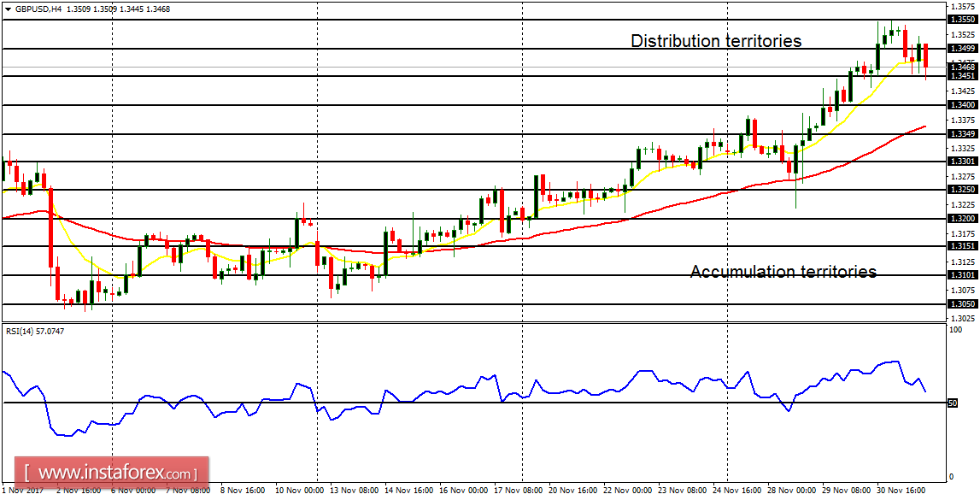Open the chart menu triangle beside GBPUSD,H4
Viewport: 980px width, 500px height.
[7, 9]
